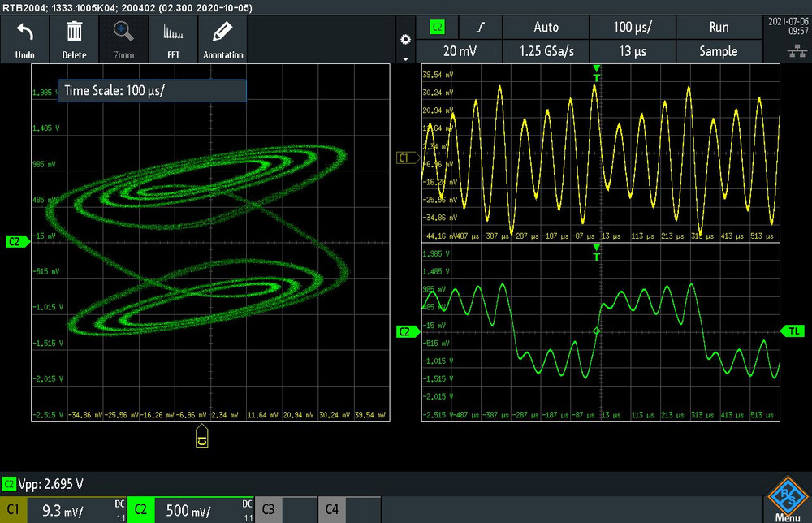This screenshot has height=523, width=812.
Task: Select the Annotation pencil tool
Action: click(x=222, y=40)
